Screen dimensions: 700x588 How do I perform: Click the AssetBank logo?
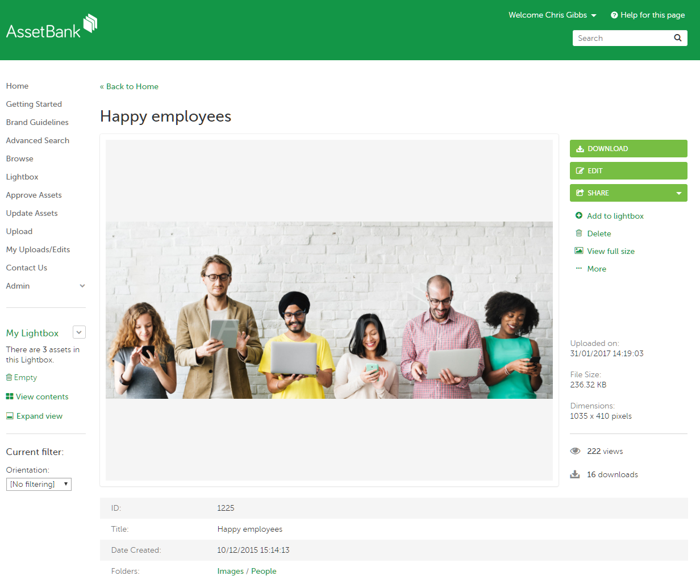tap(52, 27)
